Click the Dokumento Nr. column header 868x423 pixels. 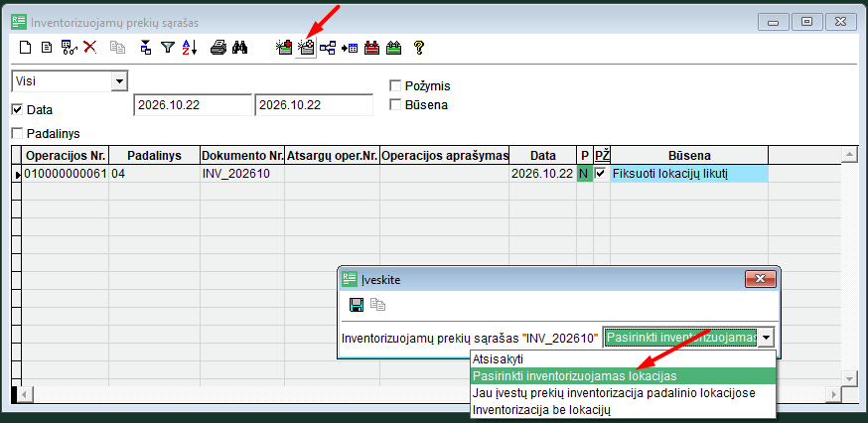(x=242, y=155)
